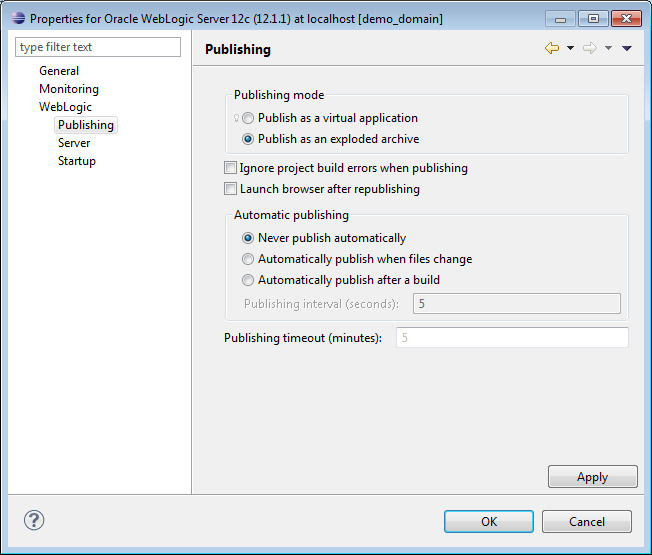This screenshot has width=652, height=555.
Task: Click the Automatic publishing group label
Action: (x=291, y=215)
